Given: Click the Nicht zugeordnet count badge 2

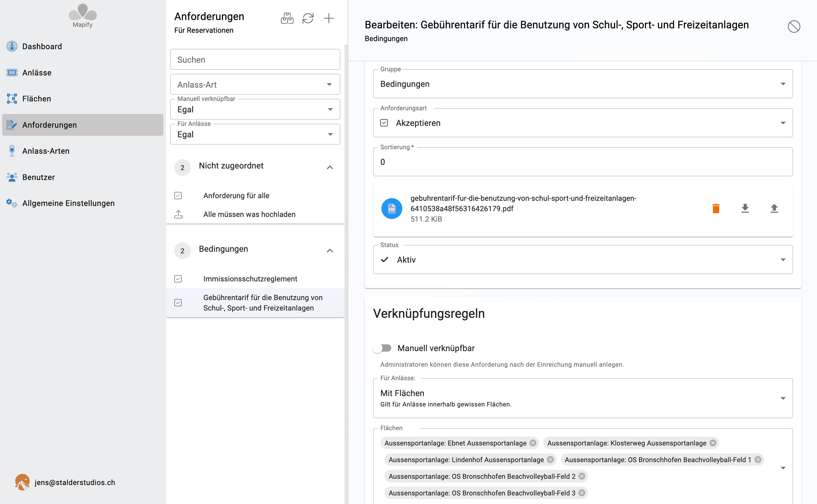Looking at the screenshot, I should [182, 167].
